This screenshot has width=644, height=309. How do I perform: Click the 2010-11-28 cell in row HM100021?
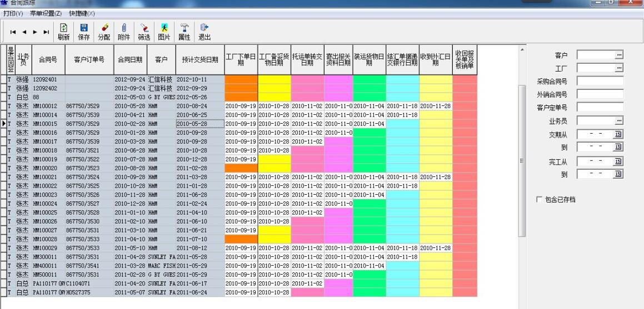[436, 177]
